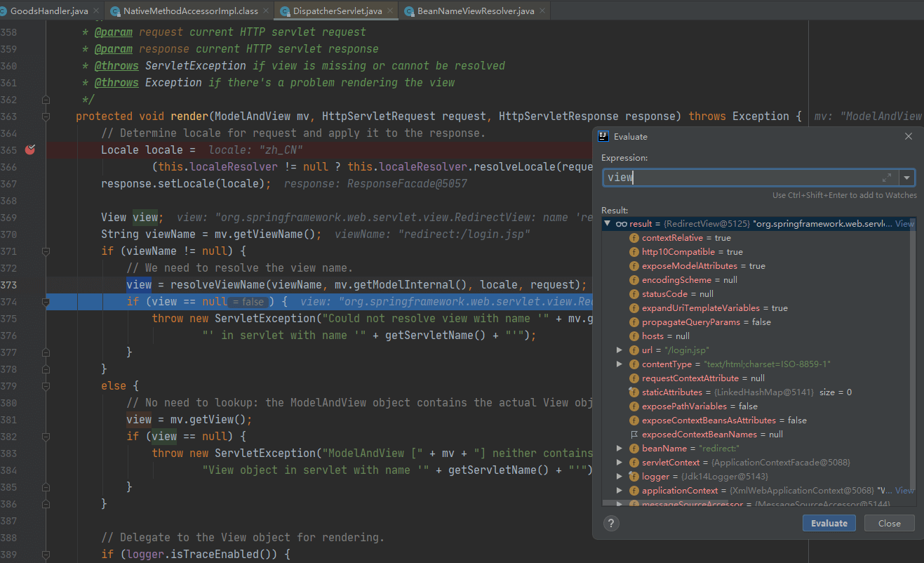Switch to the GoodsHandler.java tab

point(49,11)
